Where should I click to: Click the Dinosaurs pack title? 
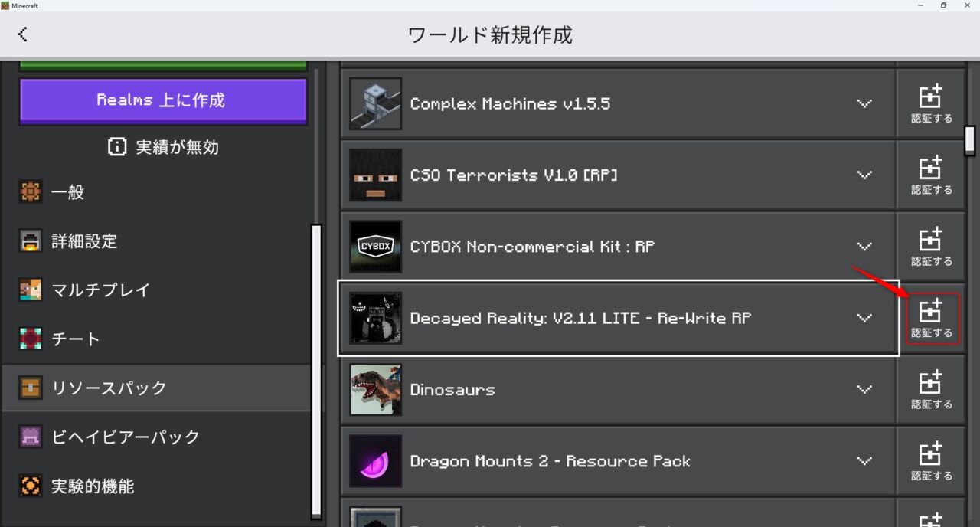point(452,389)
